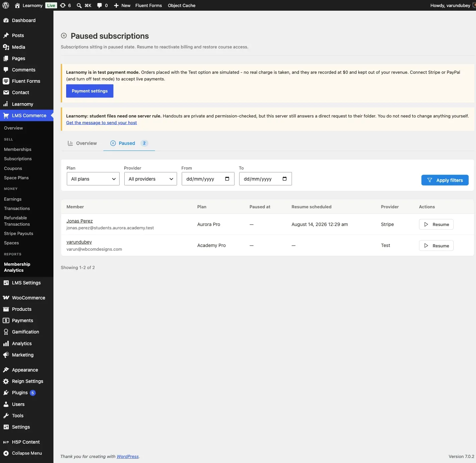Open Membership Analytics submenu item
476x463 pixels.
click(17, 267)
